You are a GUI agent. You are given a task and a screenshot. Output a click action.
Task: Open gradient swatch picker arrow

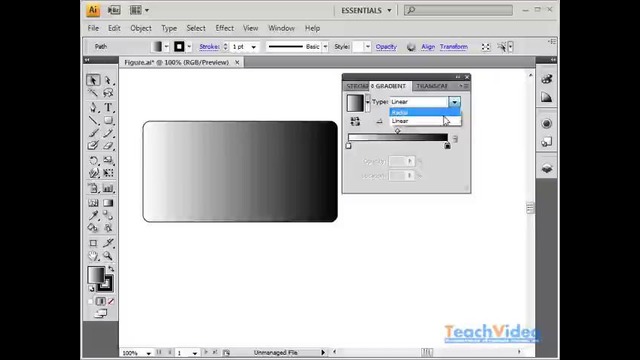(x=368, y=102)
